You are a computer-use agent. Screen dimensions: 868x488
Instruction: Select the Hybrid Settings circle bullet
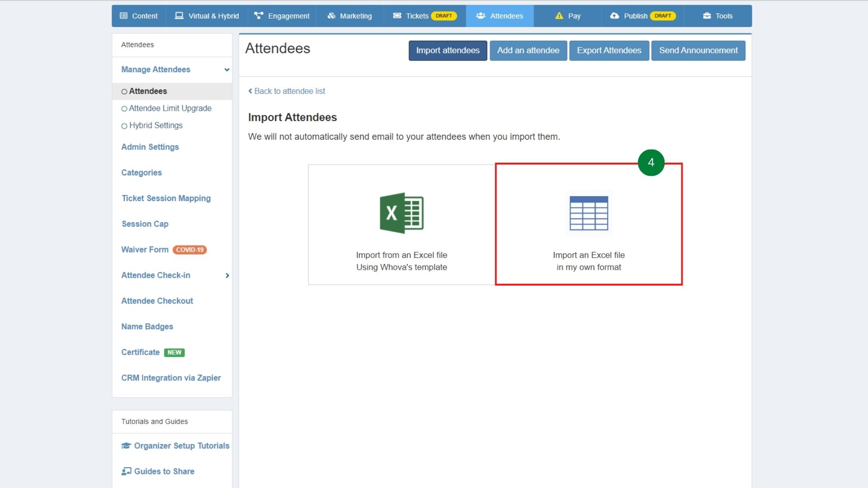tap(124, 126)
